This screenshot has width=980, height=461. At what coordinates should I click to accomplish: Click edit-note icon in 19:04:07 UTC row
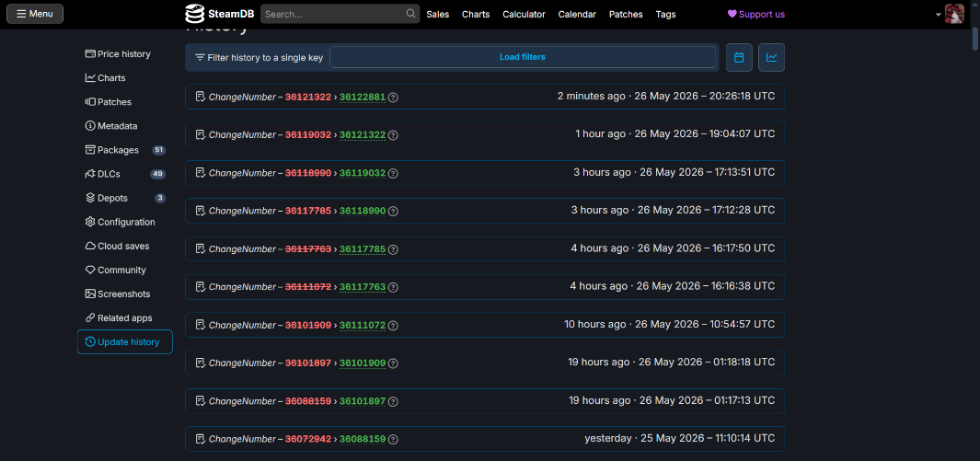tap(200, 135)
